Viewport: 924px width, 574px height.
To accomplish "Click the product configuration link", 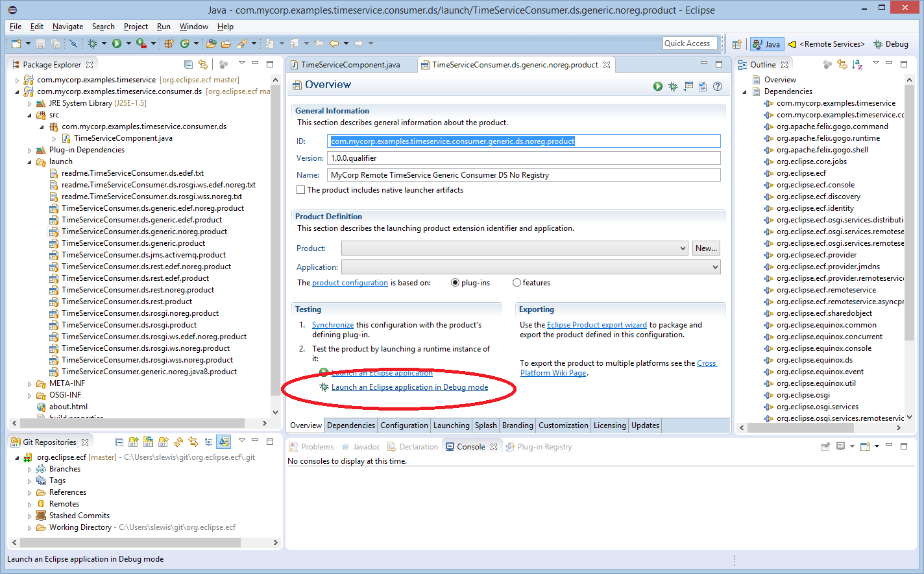I will [350, 283].
